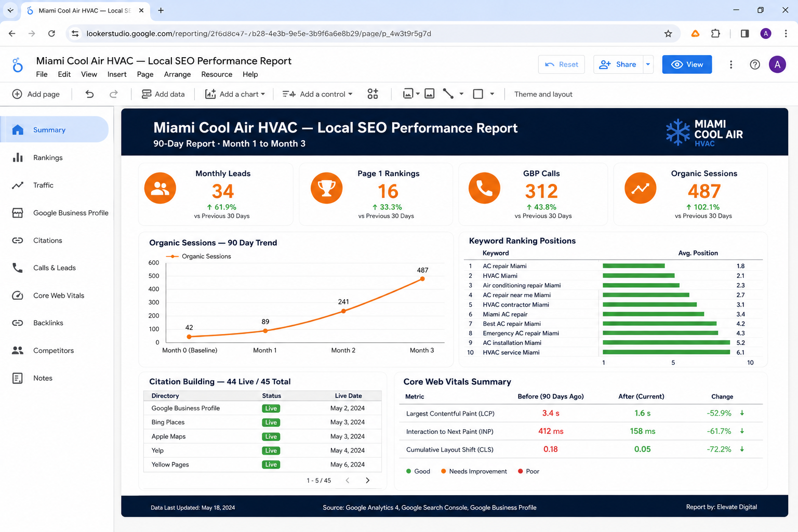Switch to View mode

687,64
